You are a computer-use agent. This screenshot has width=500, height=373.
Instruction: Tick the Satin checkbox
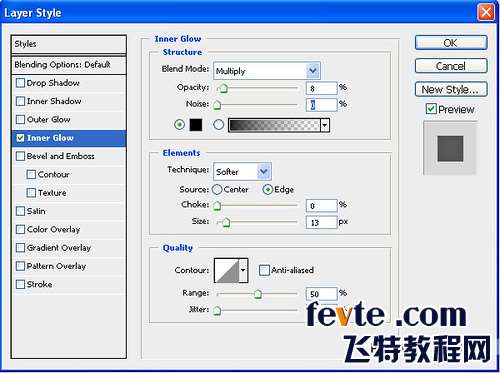point(20,211)
